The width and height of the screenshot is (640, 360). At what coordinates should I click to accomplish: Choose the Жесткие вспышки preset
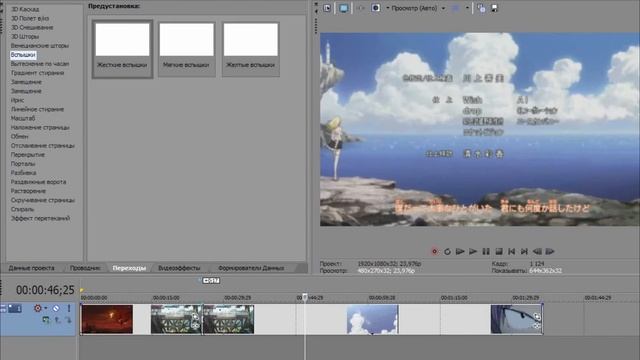click(x=122, y=49)
